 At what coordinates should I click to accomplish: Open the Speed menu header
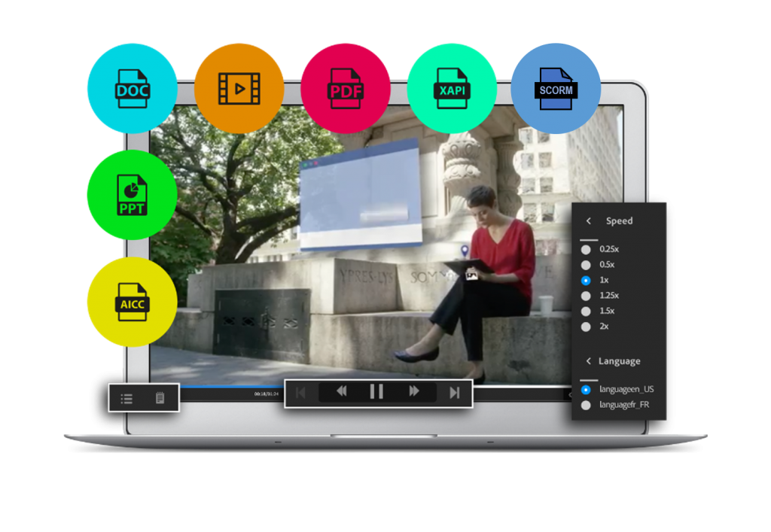(620, 220)
